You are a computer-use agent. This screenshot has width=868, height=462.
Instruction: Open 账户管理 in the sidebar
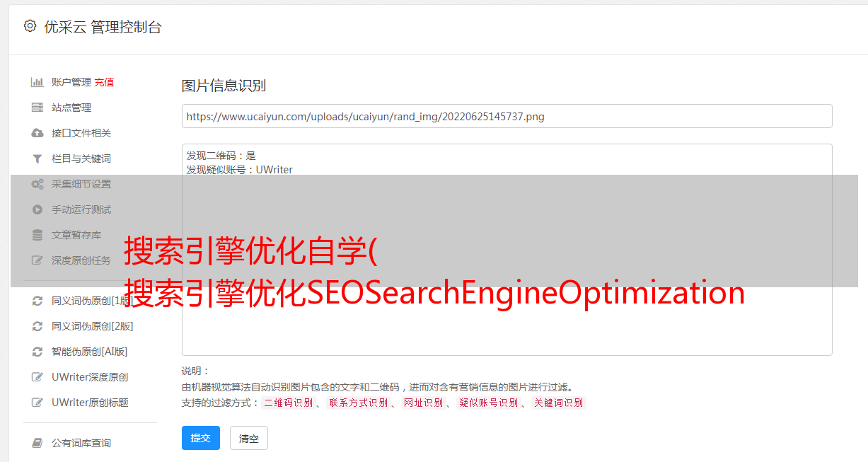pos(71,82)
